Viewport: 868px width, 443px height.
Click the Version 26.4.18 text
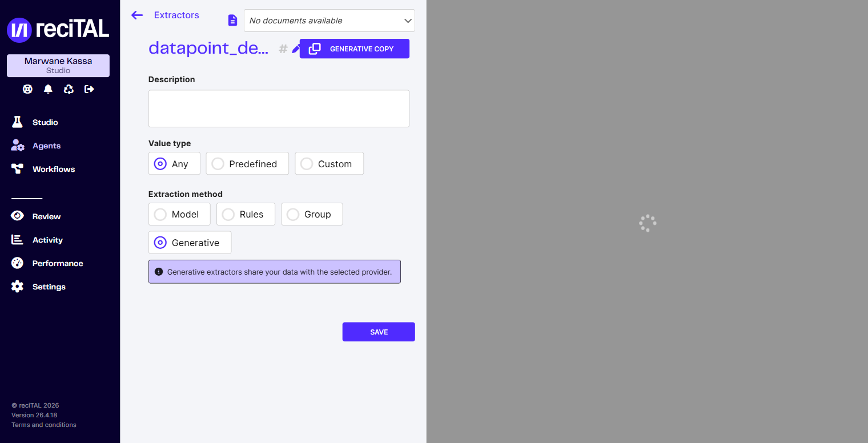pyautogui.click(x=34, y=415)
